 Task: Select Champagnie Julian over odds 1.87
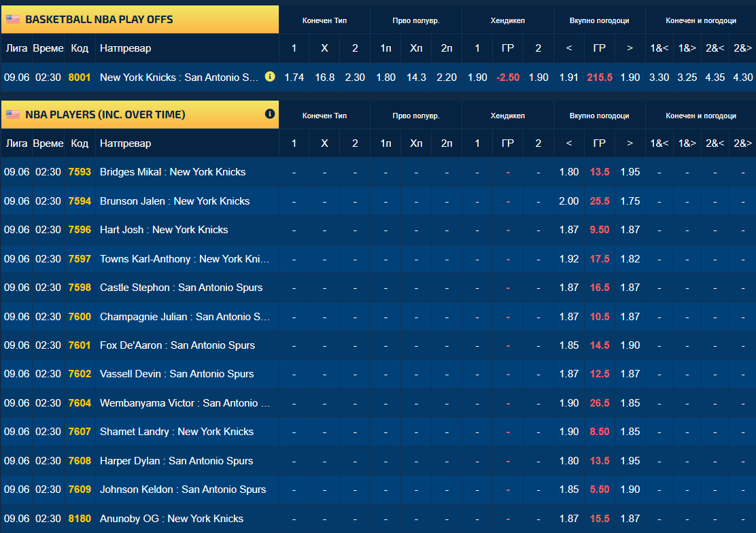tap(630, 317)
